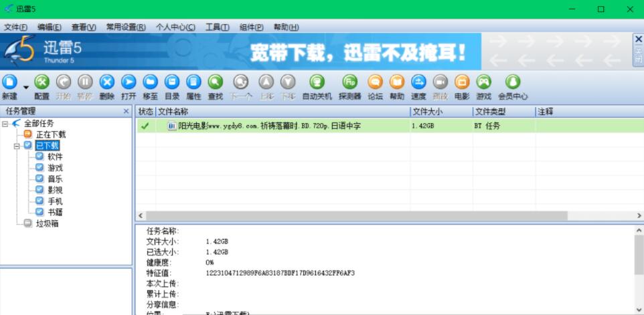Open the 游戏 games toolbar icon
The image size is (644, 315).
pyautogui.click(x=484, y=82)
